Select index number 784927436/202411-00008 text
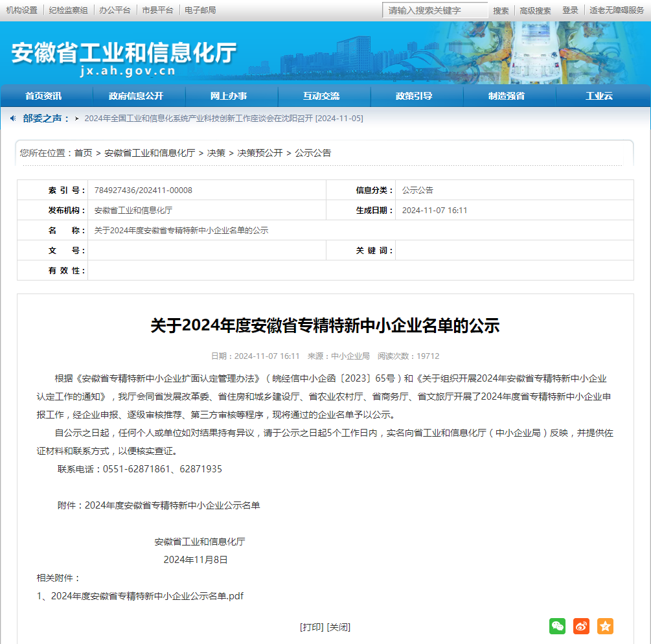 143,190
